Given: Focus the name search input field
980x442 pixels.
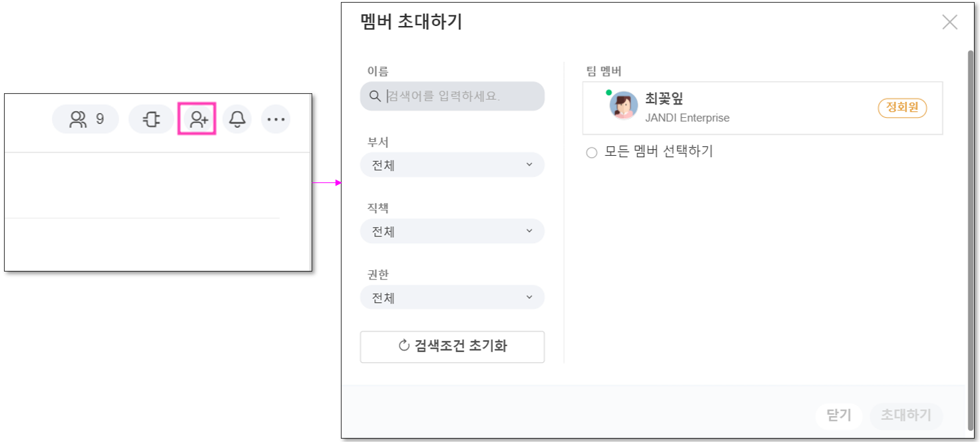Looking at the screenshot, I should [x=459, y=97].
